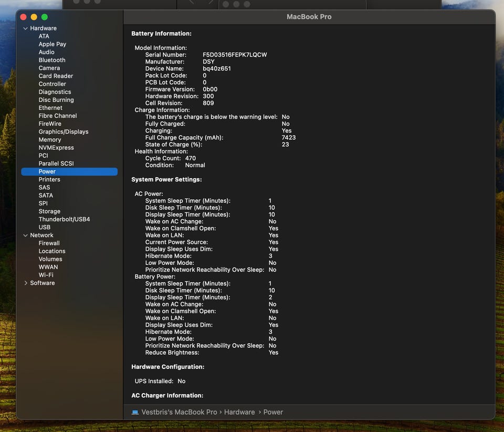Collapse the Hardware section in the sidebar

[x=25, y=28]
